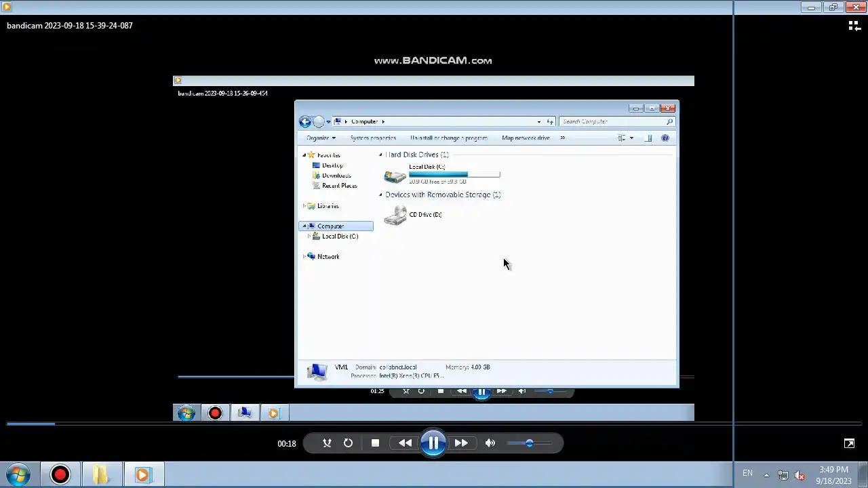Select Recent Places under Favorites
This screenshot has width=868, height=488.
tap(340, 186)
